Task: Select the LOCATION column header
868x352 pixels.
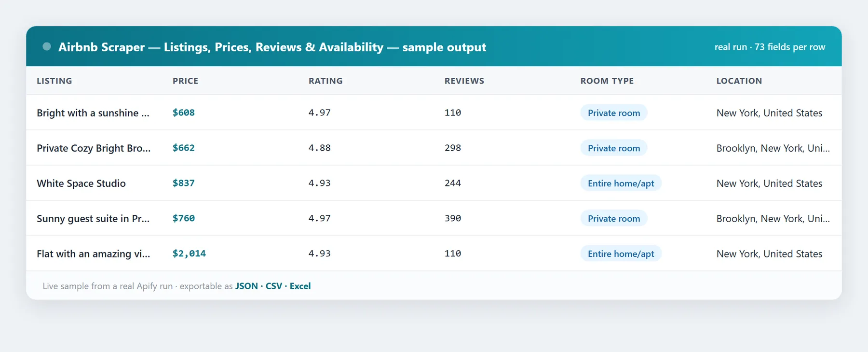Action: [x=739, y=81]
